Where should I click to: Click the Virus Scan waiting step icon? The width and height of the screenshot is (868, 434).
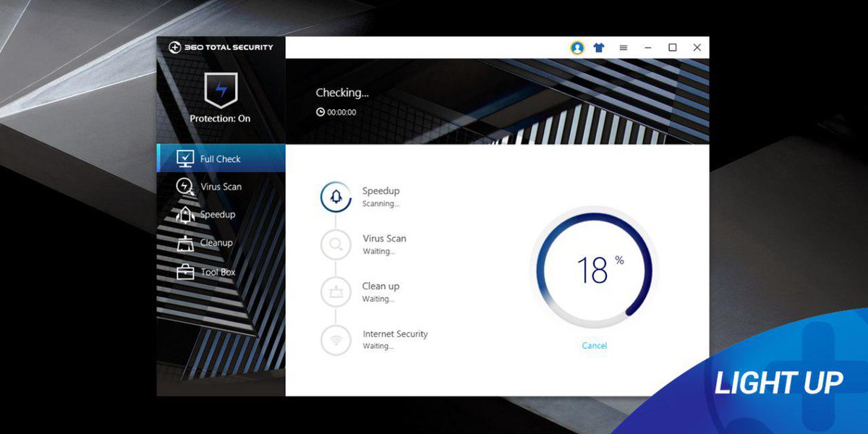pos(336,244)
